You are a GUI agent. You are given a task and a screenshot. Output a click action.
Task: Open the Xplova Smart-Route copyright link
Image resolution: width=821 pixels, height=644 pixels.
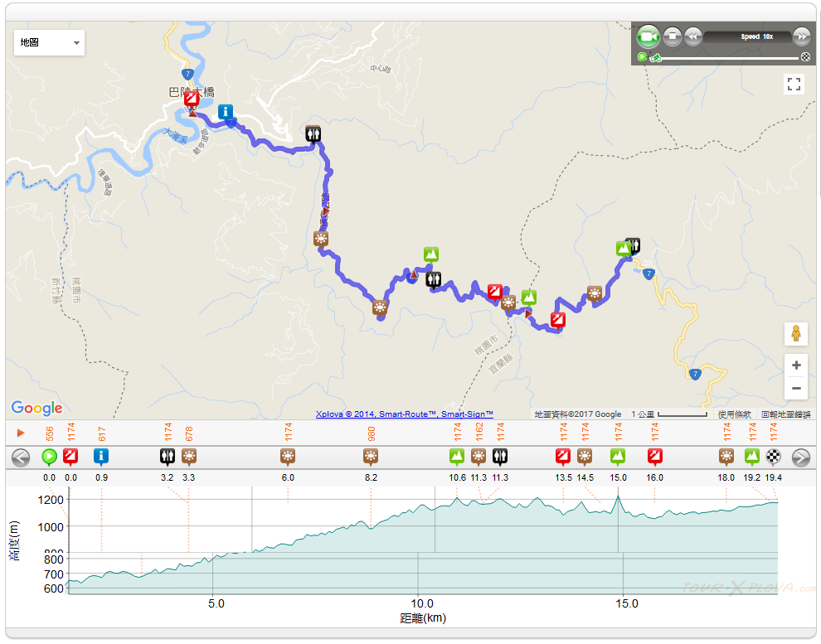(404, 414)
